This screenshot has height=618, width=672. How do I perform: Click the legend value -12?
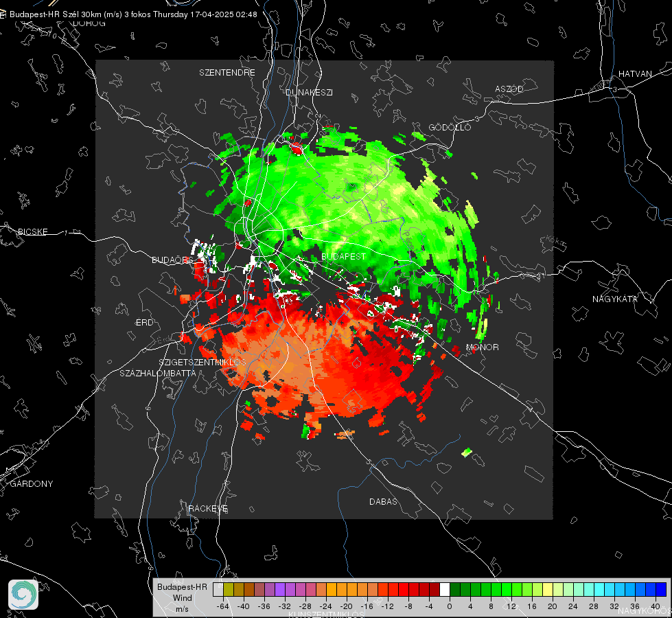(x=387, y=606)
